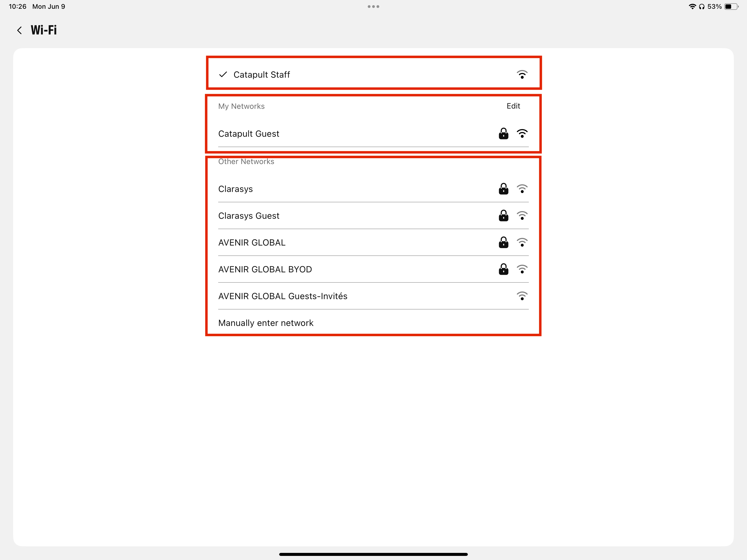Edit the My Networks list
This screenshot has height=560, width=747.
[x=513, y=106]
